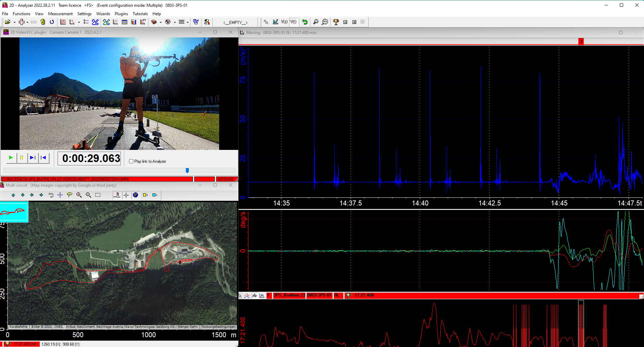Open the Measurement menu
This screenshot has height=347, width=644.
click(60, 14)
